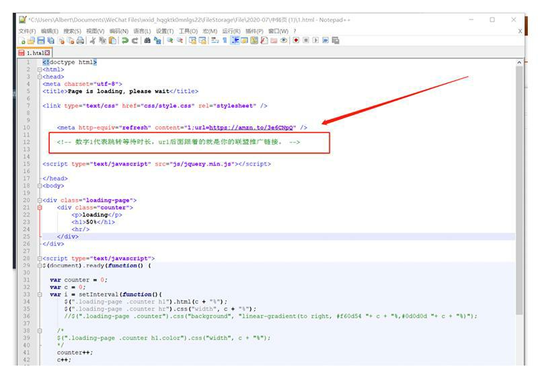The image size is (538, 392).
Task: Collapse the div class="counter" fold marker
Action: click(x=40, y=208)
